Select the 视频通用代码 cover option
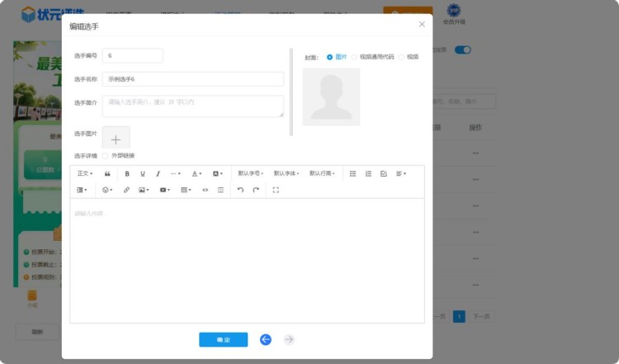The image size is (619, 364). (x=355, y=57)
